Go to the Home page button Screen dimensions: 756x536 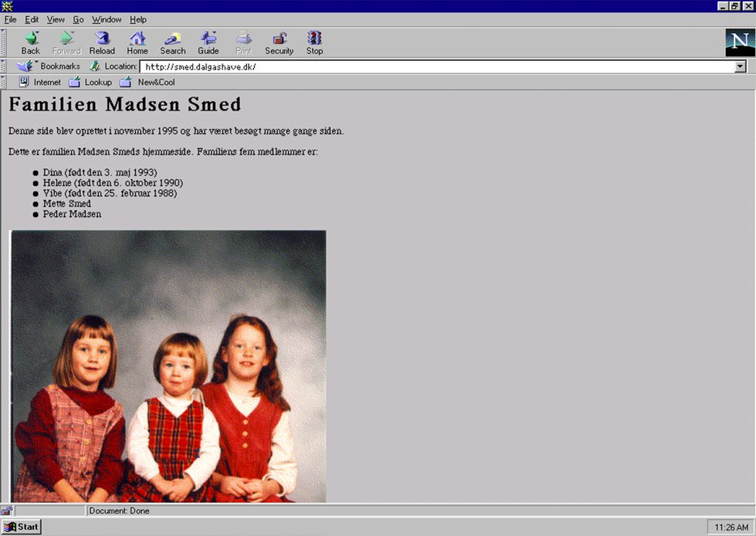(x=137, y=43)
